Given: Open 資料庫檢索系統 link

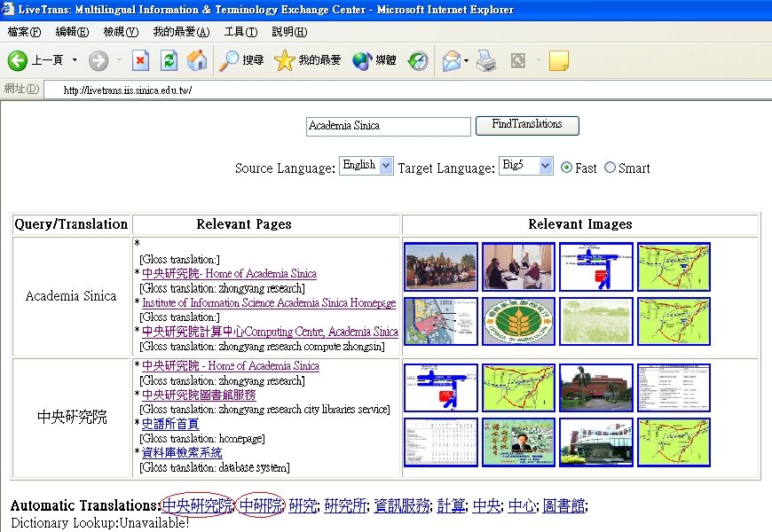Looking at the screenshot, I should point(182,453).
